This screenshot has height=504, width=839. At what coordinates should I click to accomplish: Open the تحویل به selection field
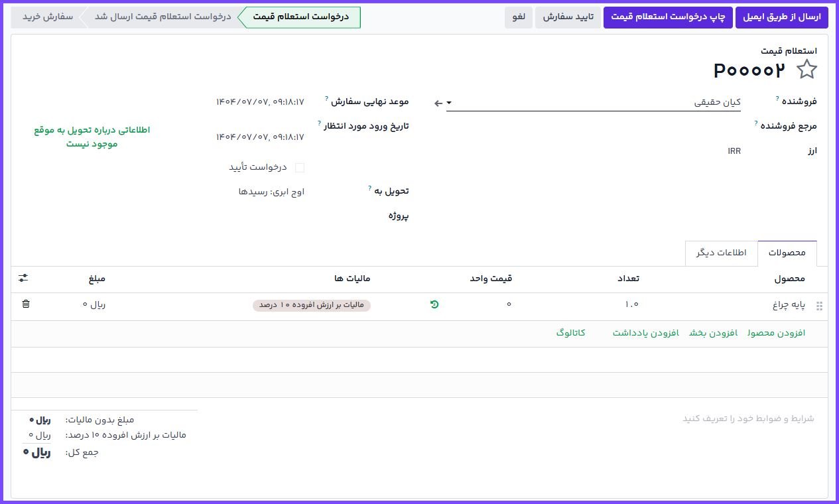[x=272, y=192]
